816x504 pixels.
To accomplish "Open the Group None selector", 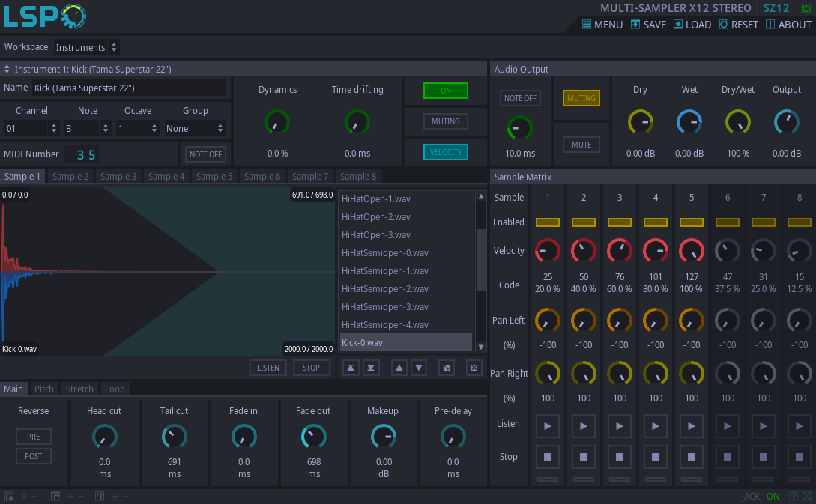I will (x=195, y=129).
